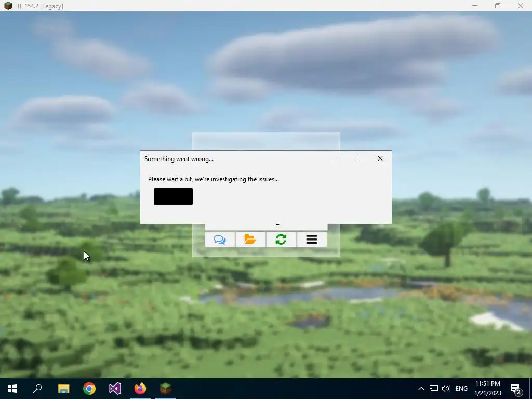Open File Explorer from taskbar

click(63, 389)
